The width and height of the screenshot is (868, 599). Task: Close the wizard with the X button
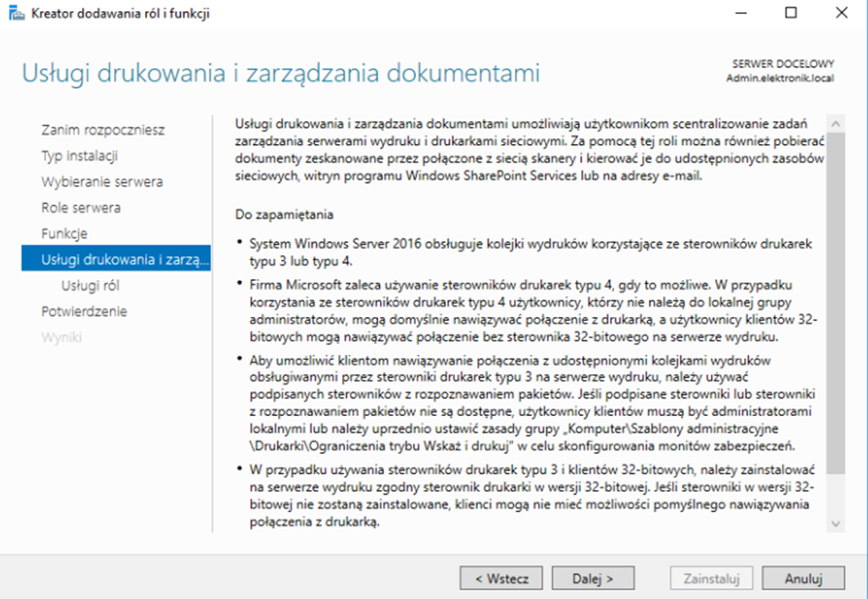pyautogui.click(x=840, y=13)
